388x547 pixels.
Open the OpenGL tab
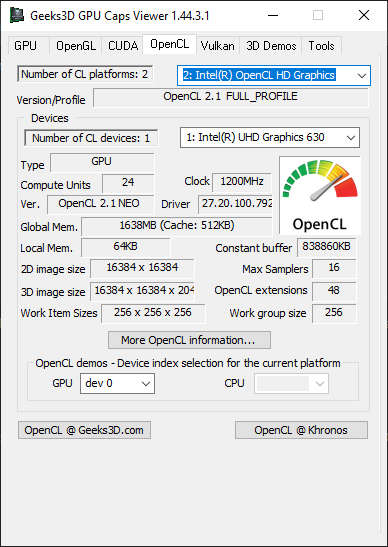tap(76, 46)
